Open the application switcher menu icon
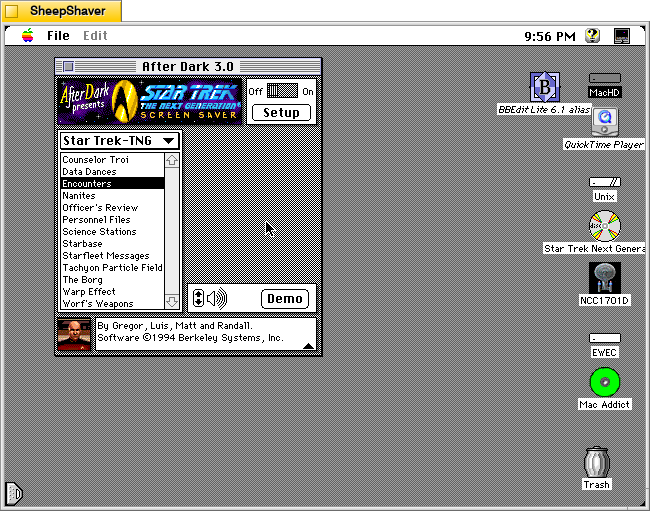The width and height of the screenshot is (650, 511). (622, 36)
